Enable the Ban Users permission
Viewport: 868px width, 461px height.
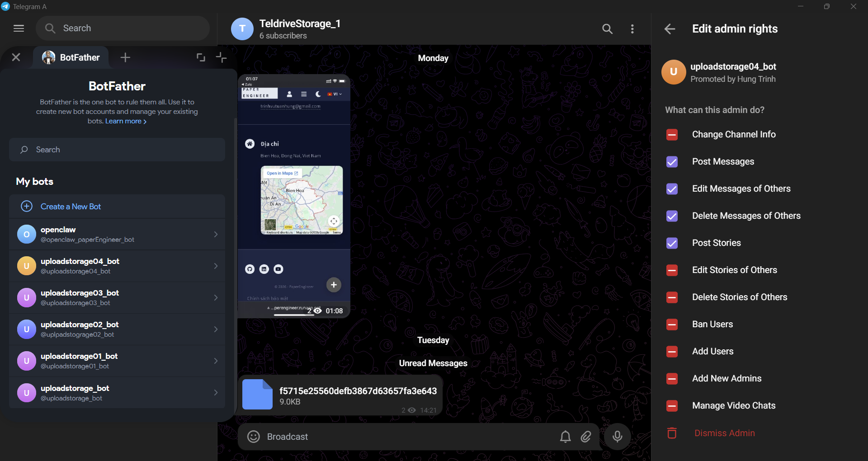pos(672,324)
